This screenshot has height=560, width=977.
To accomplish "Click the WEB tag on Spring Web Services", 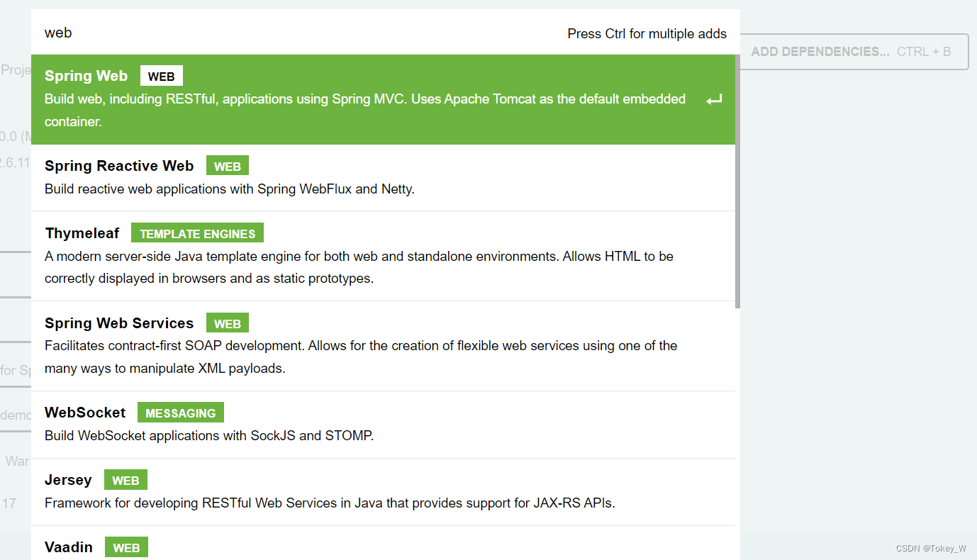I will (227, 323).
